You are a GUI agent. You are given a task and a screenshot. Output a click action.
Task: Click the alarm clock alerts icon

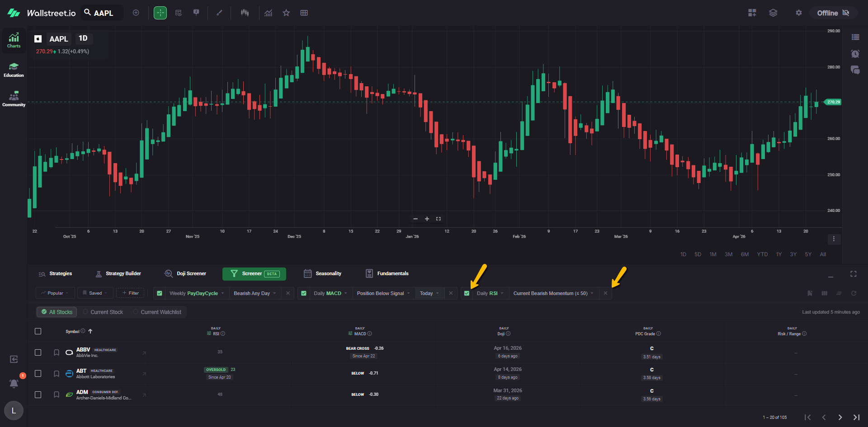855,54
